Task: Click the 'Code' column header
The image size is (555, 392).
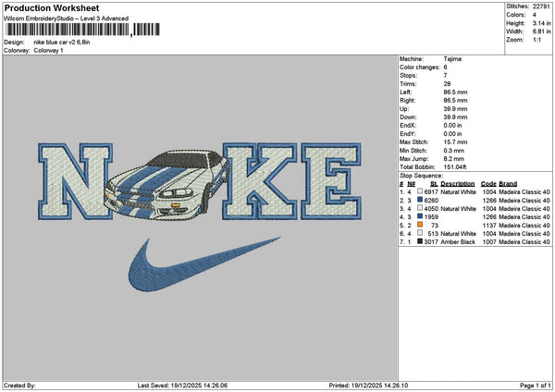Action: (488, 184)
